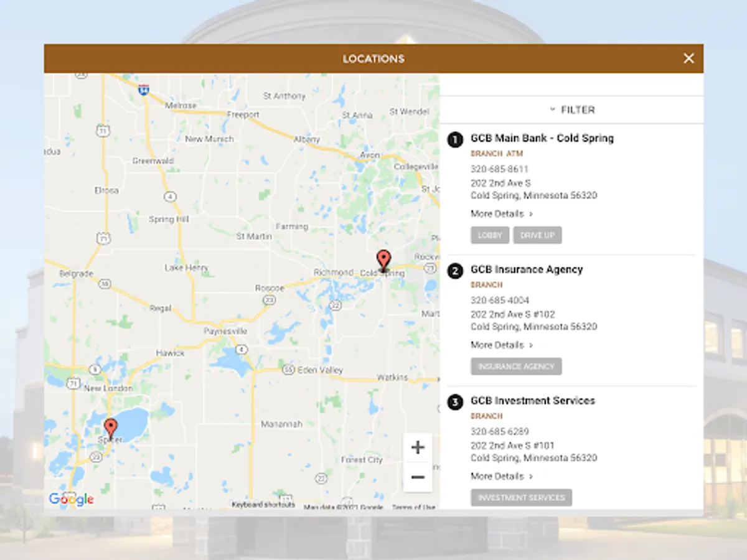Call phone number 320-685-4004

500,301
